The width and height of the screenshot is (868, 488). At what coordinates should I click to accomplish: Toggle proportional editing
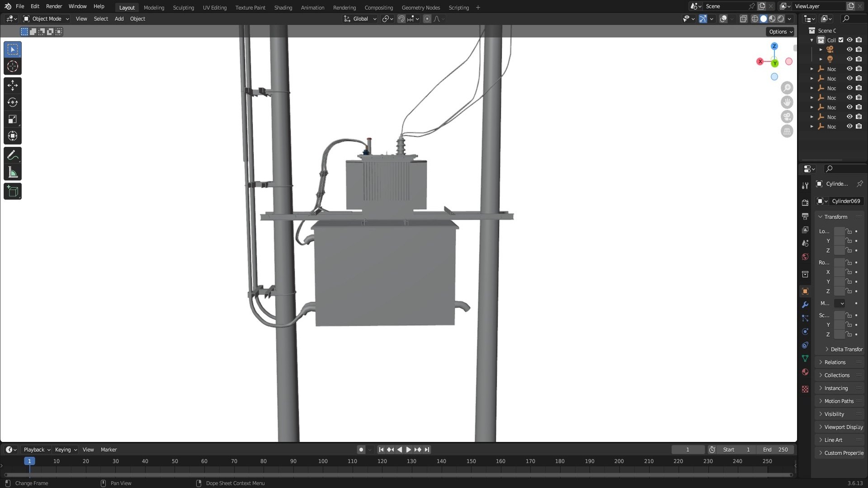pyautogui.click(x=427, y=19)
